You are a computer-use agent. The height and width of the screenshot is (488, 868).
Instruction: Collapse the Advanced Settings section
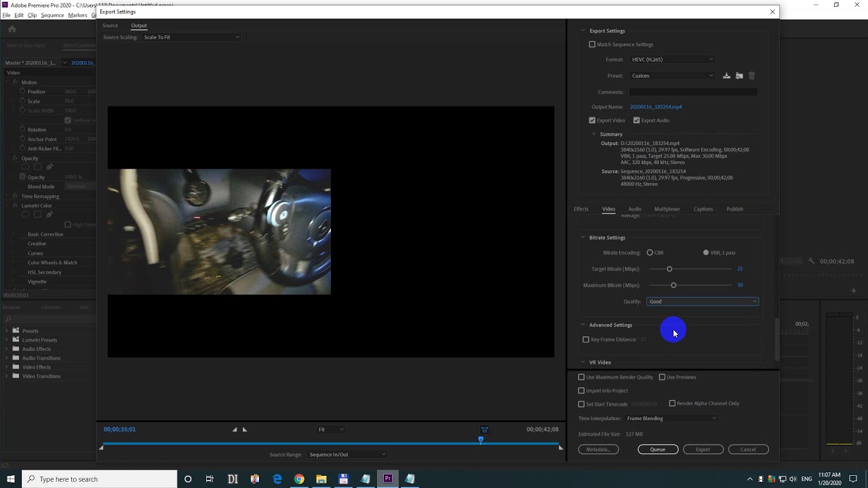click(583, 325)
